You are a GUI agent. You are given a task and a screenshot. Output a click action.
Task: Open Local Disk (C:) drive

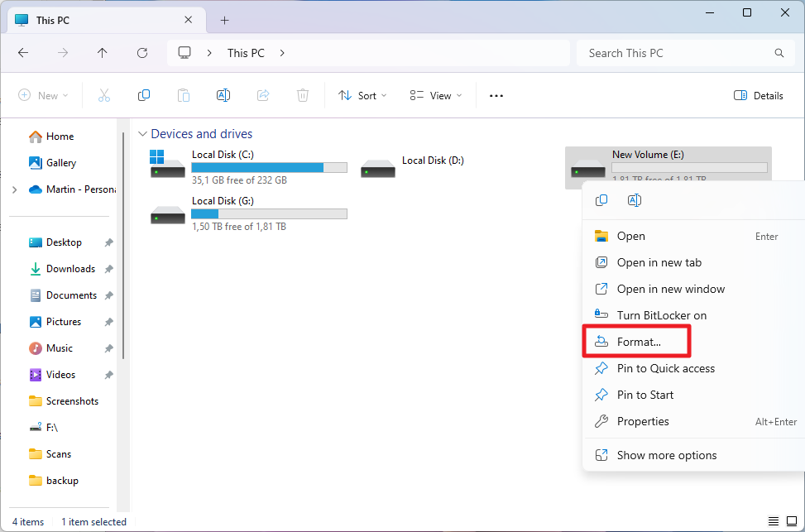249,167
